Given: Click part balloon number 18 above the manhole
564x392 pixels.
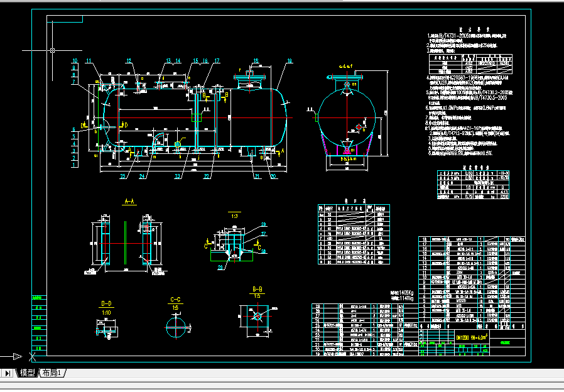Looking at the screenshot, I should pyautogui.click(x=256, y=61).
